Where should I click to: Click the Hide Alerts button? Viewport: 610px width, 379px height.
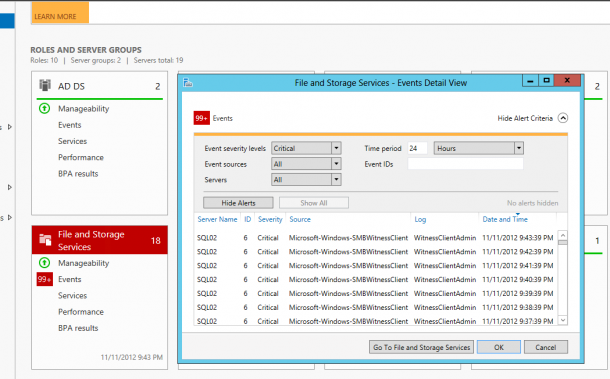click(238, 203)
